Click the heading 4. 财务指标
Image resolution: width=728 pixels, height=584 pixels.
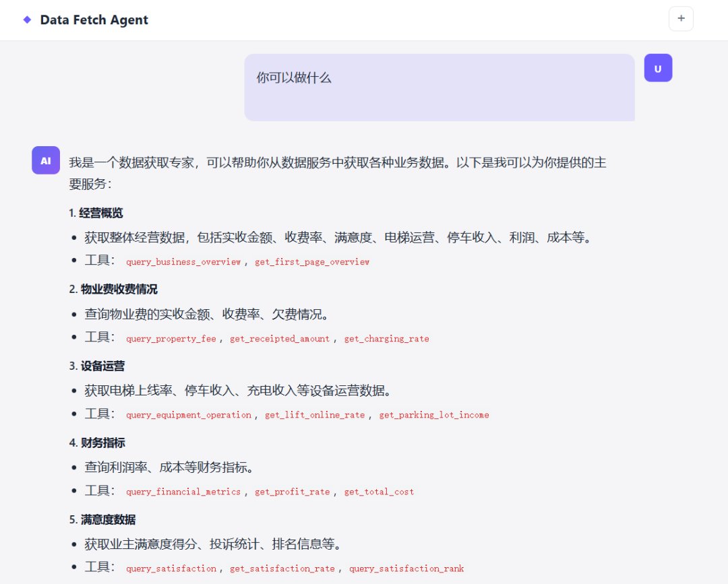click(x=97, y=443)
